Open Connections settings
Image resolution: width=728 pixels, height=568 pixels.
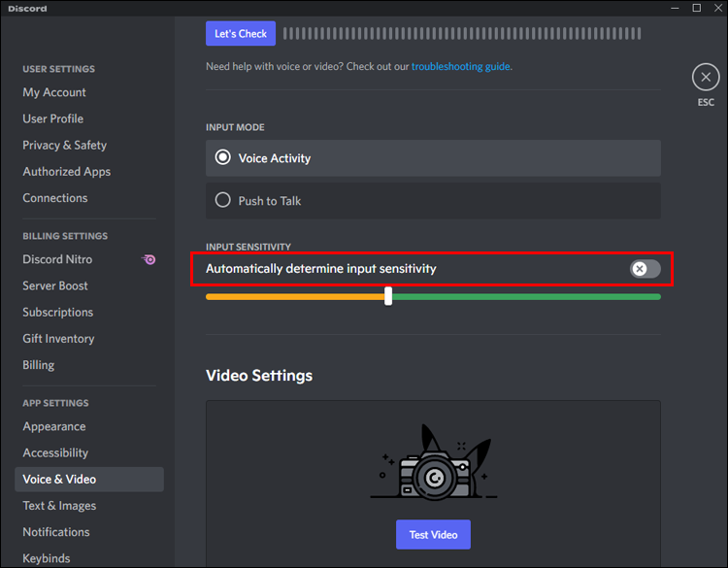point(54,198)
